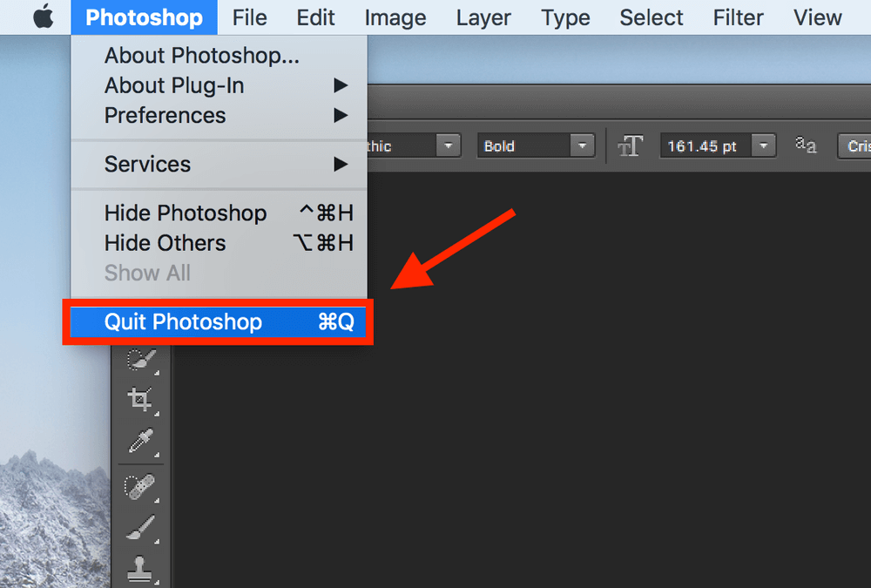871x588 pixels.
Task: Choose Hide Others from the menu
Action: [219, 243]
